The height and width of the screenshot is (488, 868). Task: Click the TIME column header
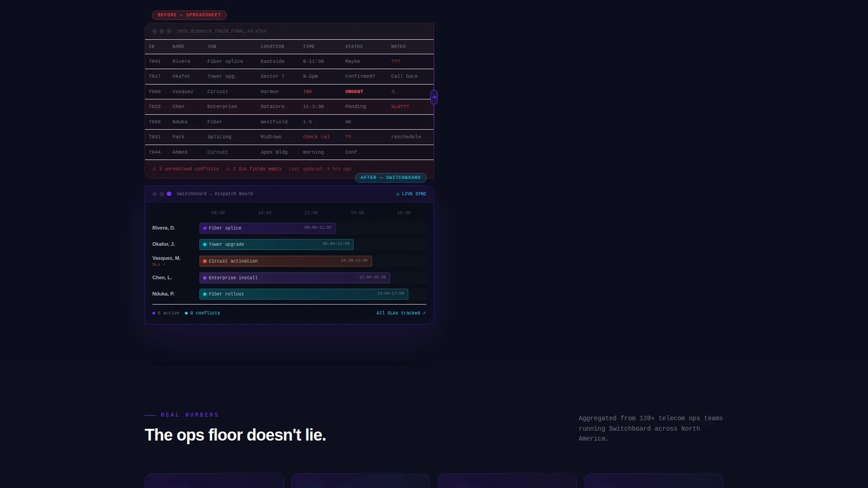pos(309,47)
